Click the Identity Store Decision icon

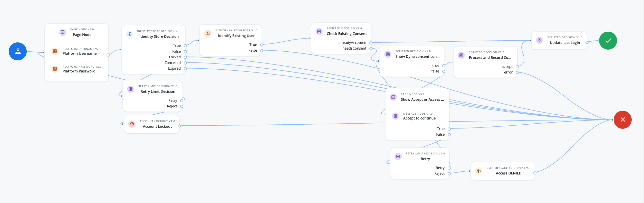[129, 34]
